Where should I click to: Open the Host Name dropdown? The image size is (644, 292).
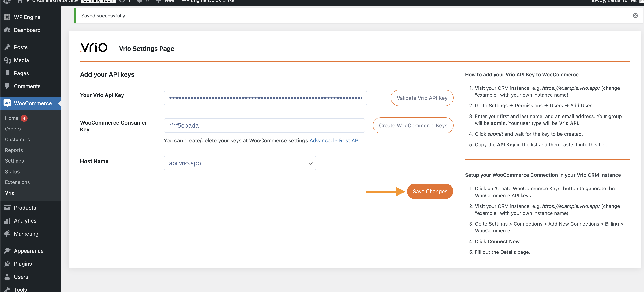240,163
